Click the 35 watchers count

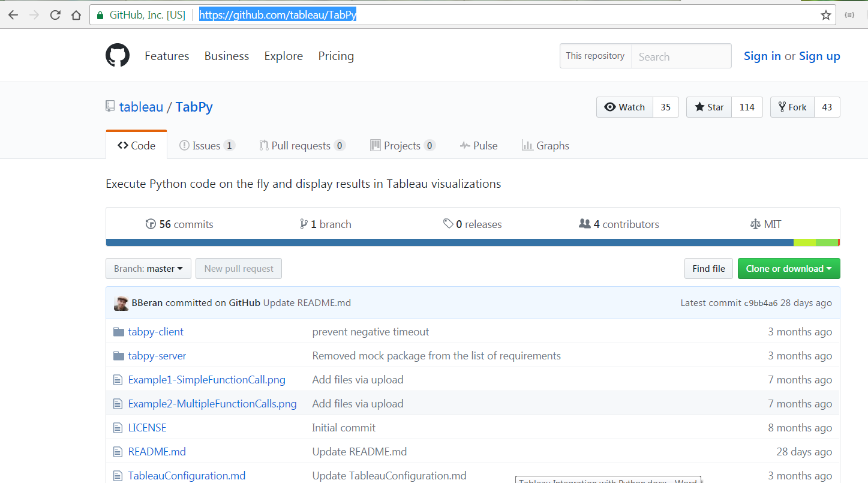pos(666,107)
